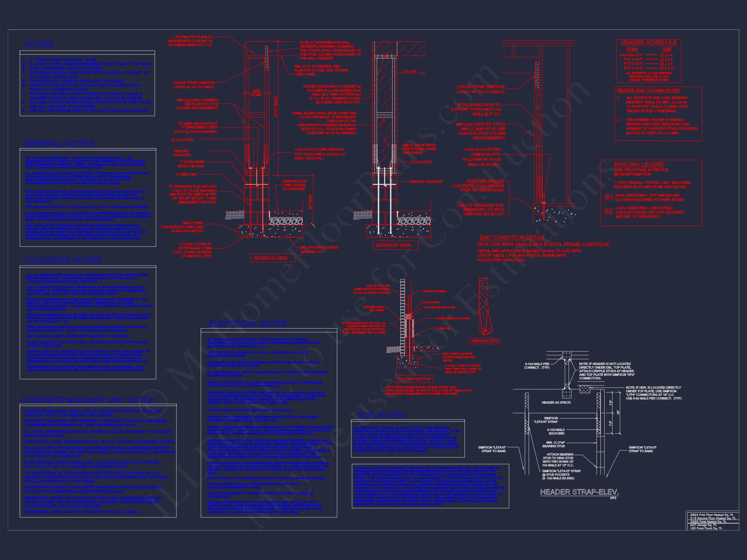Image resolution: width=747 pixels, height=560 pixels.
Task: Click the gravel hatch under garage slab
Action: 286,221
